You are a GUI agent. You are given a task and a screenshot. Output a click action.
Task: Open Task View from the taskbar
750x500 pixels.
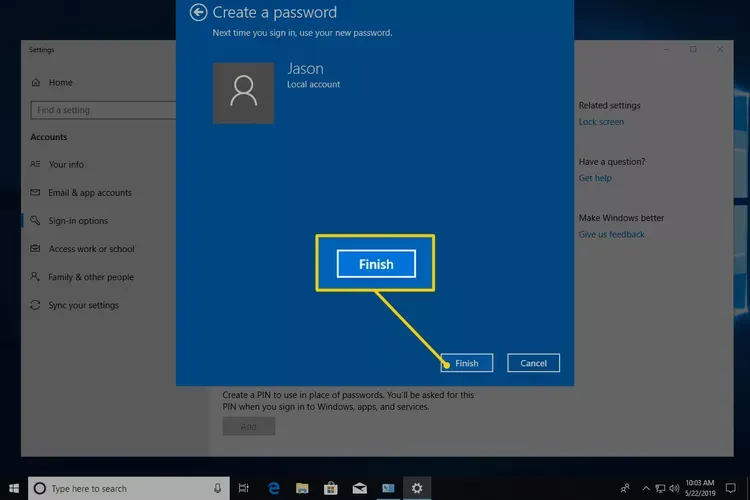click(x=243, y=488)
